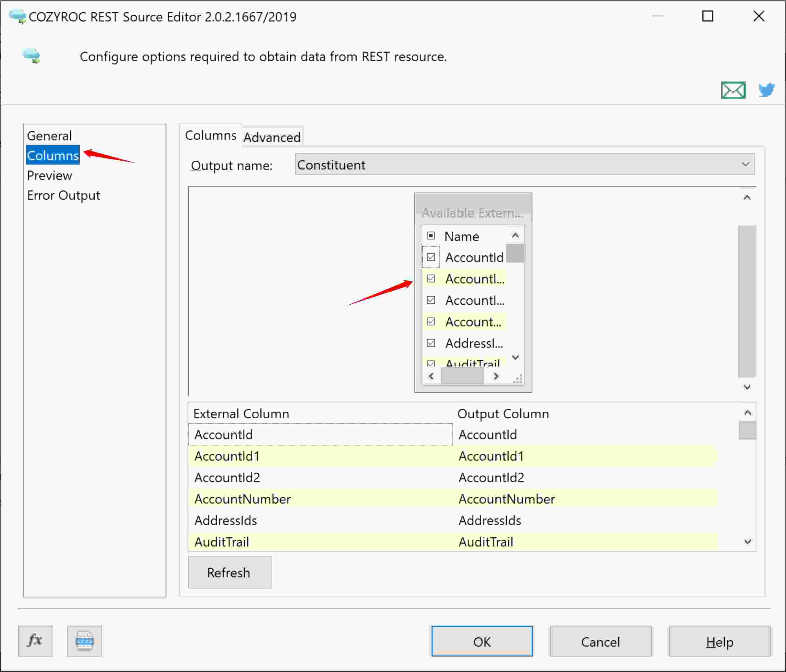Select AccountNumber in External Column

pos(321,499)
